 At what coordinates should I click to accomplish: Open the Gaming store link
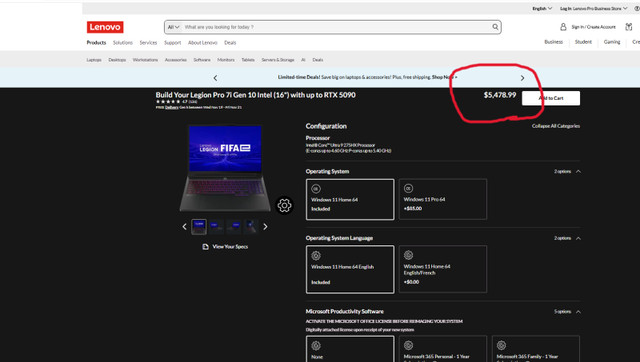pos(612,42)
